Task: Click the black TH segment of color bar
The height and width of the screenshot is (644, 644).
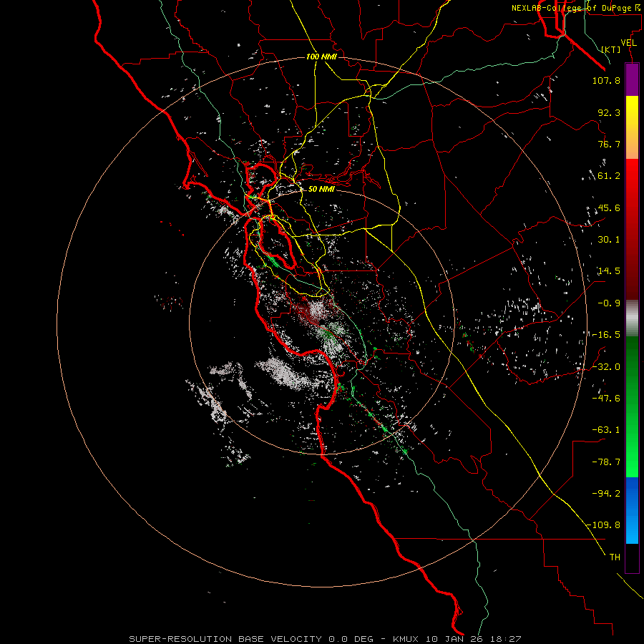Action: (632, 558)
